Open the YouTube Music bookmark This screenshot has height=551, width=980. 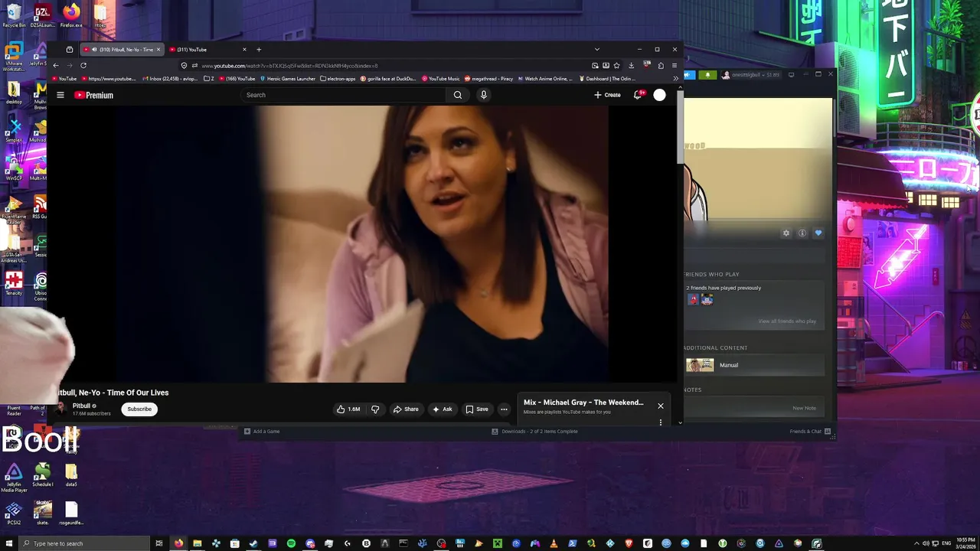440,78
